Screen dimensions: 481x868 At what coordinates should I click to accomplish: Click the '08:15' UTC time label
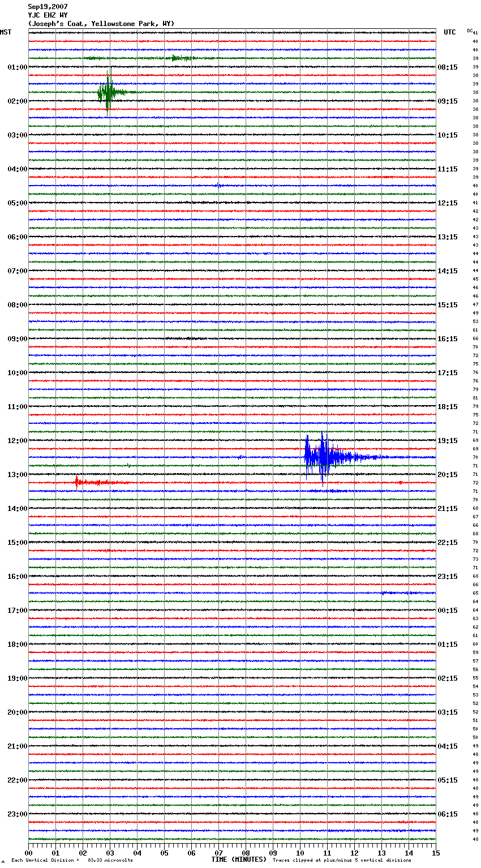[x=448, y=67]
